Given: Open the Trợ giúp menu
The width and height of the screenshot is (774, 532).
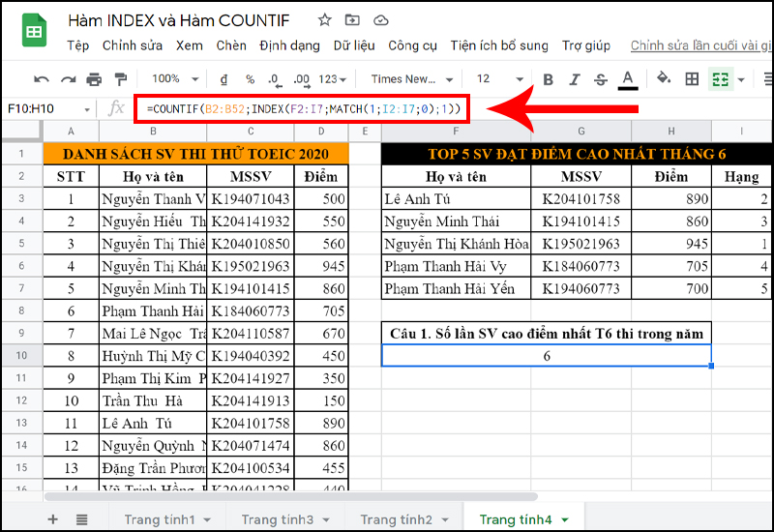Looking at the screenshot, I should coord(586,45).
